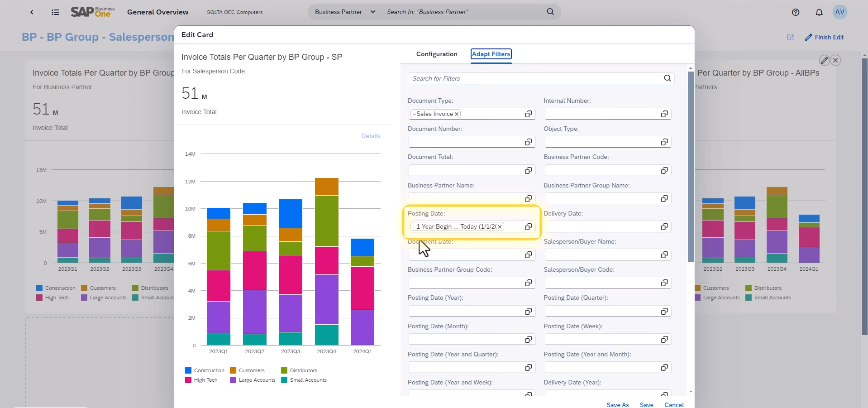The image size is (868, 408).
Task: Open notifications with the bell icon
Action: [819, 12]
